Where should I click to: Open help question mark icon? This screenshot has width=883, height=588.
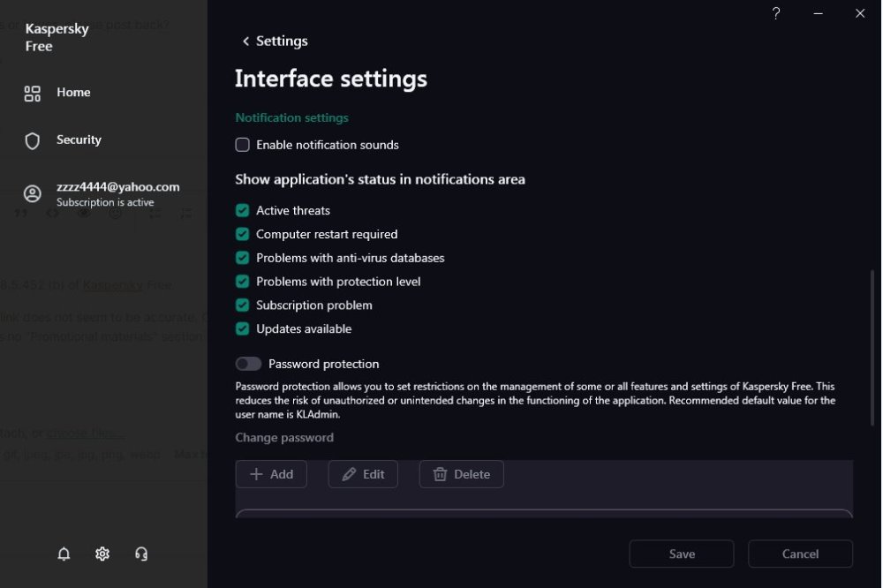(x=776, y=13)
